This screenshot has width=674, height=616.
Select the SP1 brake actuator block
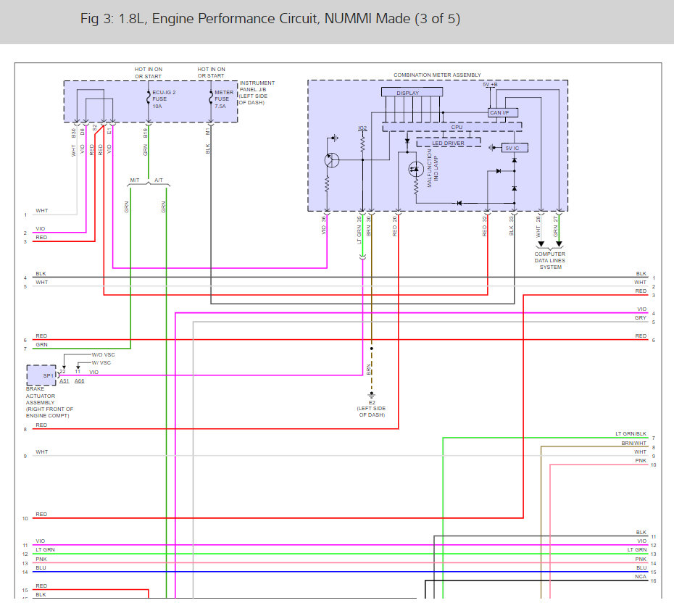pyautogui.click(x=41, y=375)
